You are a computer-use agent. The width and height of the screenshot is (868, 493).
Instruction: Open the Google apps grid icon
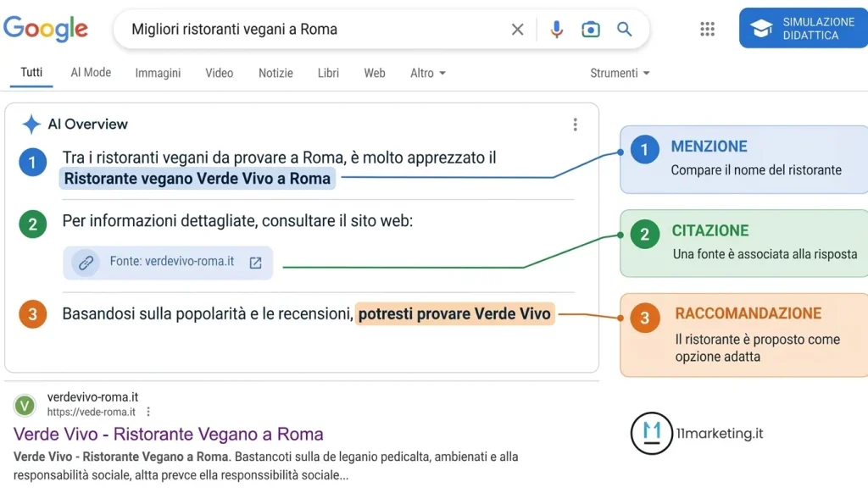707,29
